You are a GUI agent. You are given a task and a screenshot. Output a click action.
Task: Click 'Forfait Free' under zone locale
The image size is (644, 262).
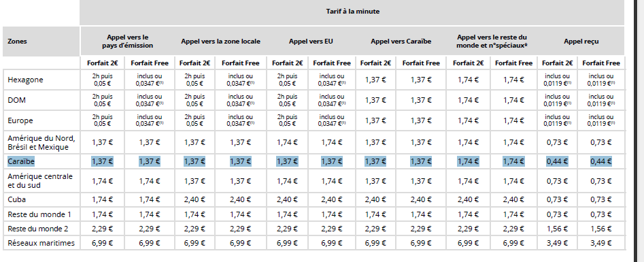[x=241, y=63]
